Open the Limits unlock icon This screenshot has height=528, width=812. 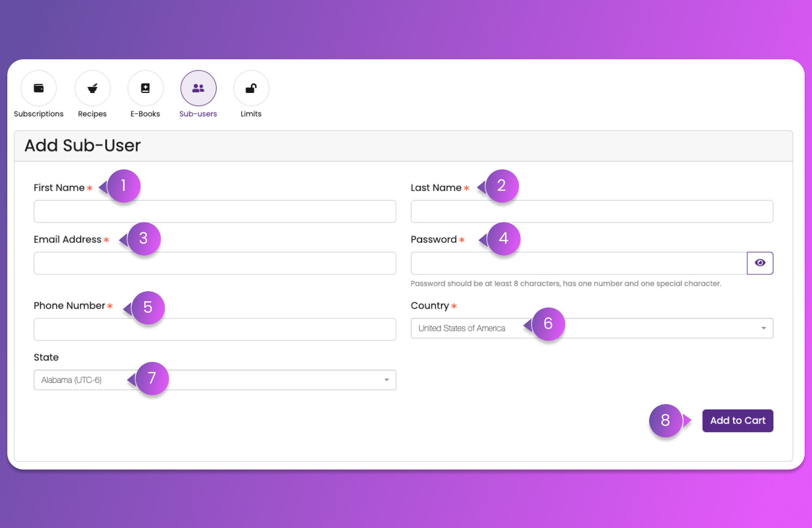[x=251, y=88]
